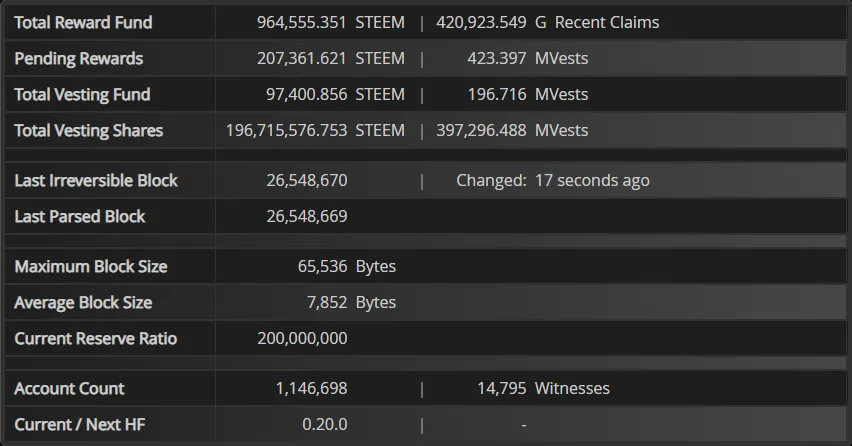
Task: Click the 1,146,698 account count value
Action: point(311,388)
